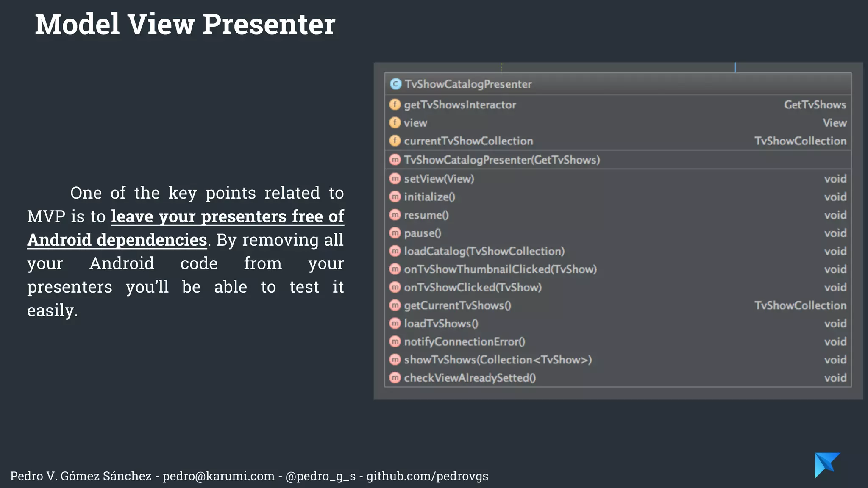Open the TvShowCatalogPresenter(GetTvShows) constructor entry
868x488 pixels.
click(502, 160)
